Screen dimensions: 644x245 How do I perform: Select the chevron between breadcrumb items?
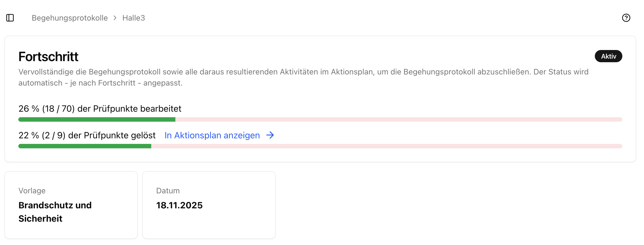pos(115,18)
